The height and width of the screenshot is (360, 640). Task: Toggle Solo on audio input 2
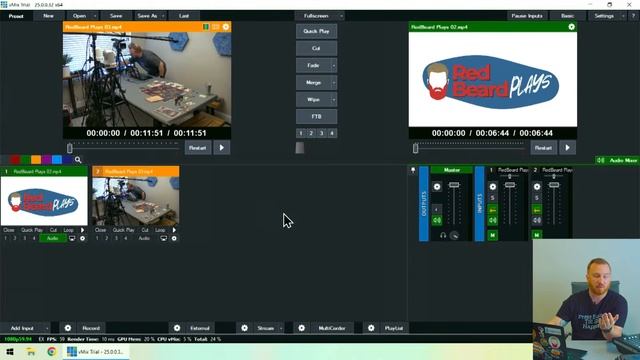click(x=537, y=198)
